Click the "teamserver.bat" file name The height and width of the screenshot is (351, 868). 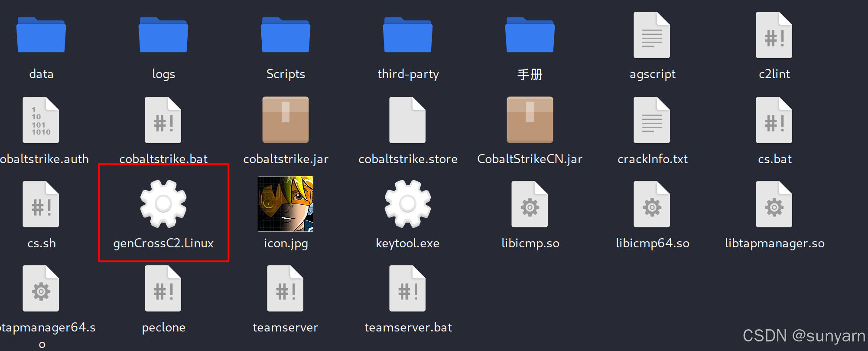click(408, 328)
